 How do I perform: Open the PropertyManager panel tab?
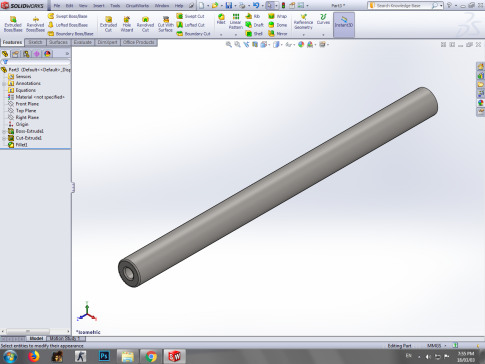15,54
